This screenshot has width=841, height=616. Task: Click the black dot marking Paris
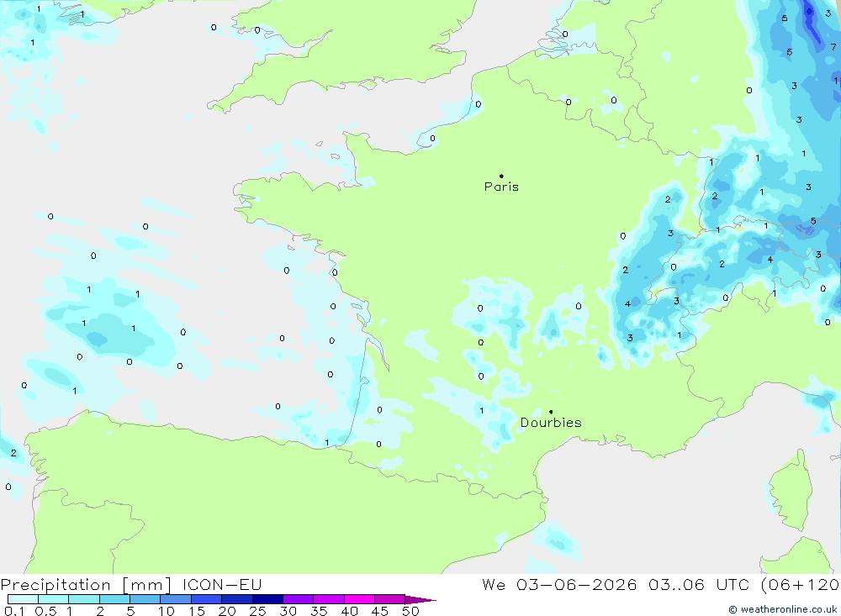(501, 176)
